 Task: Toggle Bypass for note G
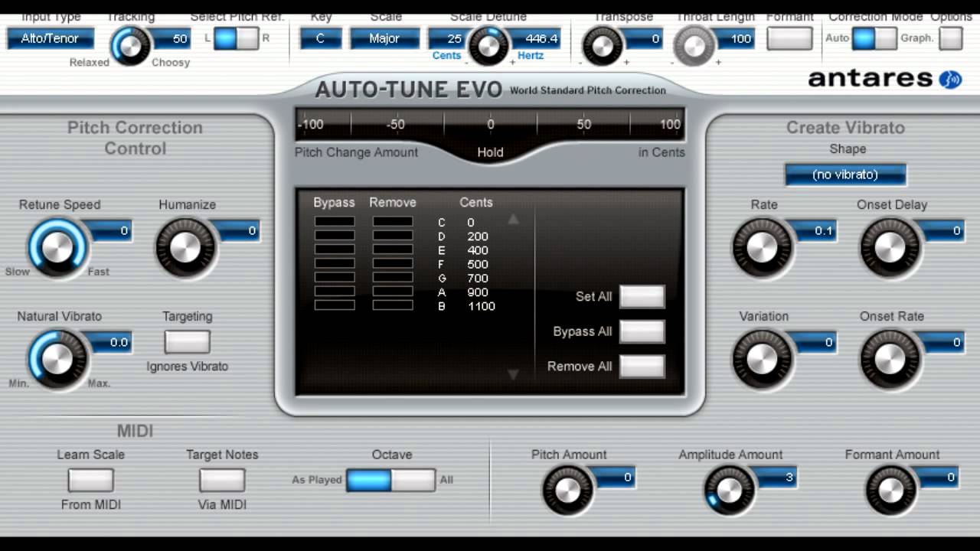point(335,277)
